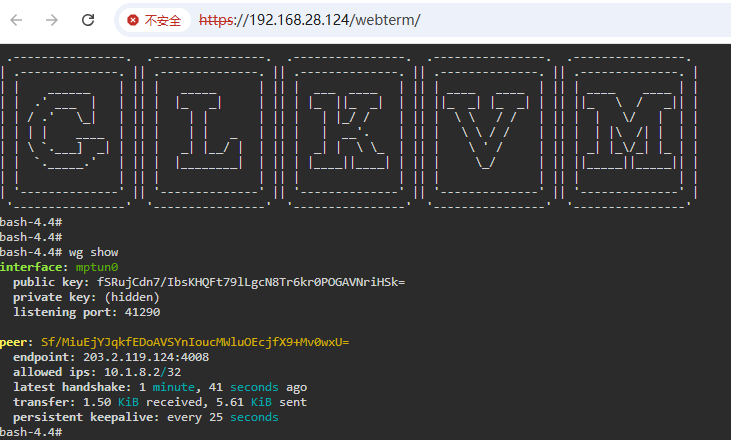Click the first bash-4.4# prompt
731x440 pixels.
point(31,222)
